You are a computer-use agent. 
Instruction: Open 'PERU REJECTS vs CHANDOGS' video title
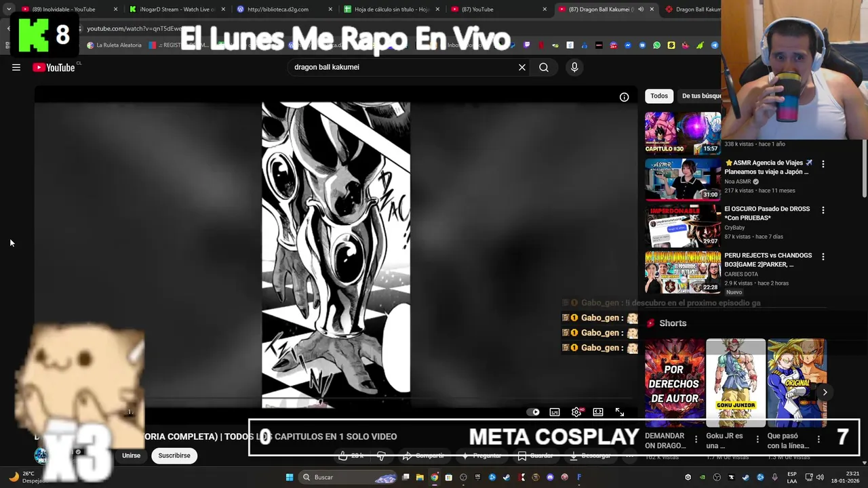tap(768, 260)
